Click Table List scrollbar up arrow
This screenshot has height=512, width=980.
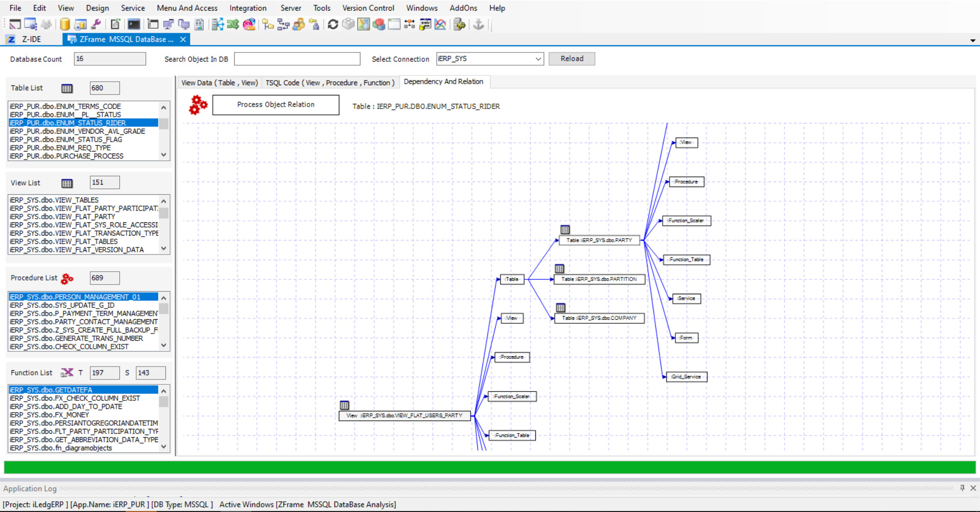(164, 108)
